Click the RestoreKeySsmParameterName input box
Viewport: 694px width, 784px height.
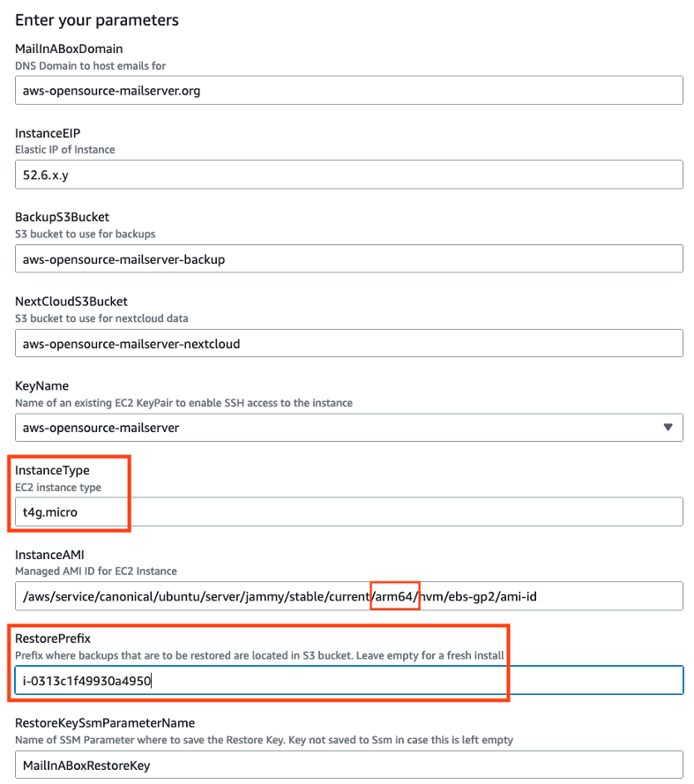[x=347, y=764]
